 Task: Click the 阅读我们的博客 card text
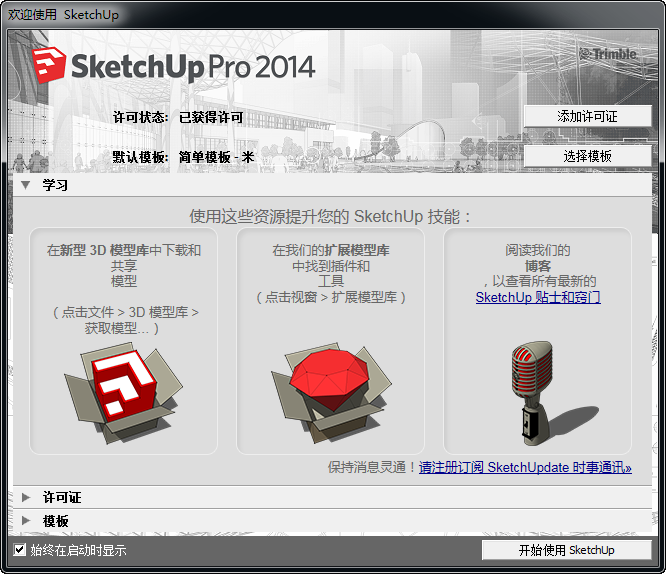(x=538, y=258)
